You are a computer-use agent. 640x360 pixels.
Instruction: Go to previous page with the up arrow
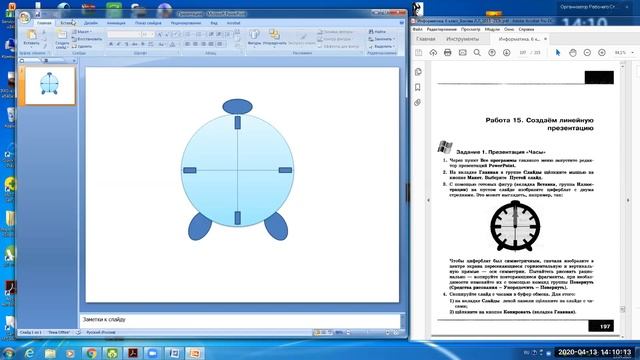492,53
